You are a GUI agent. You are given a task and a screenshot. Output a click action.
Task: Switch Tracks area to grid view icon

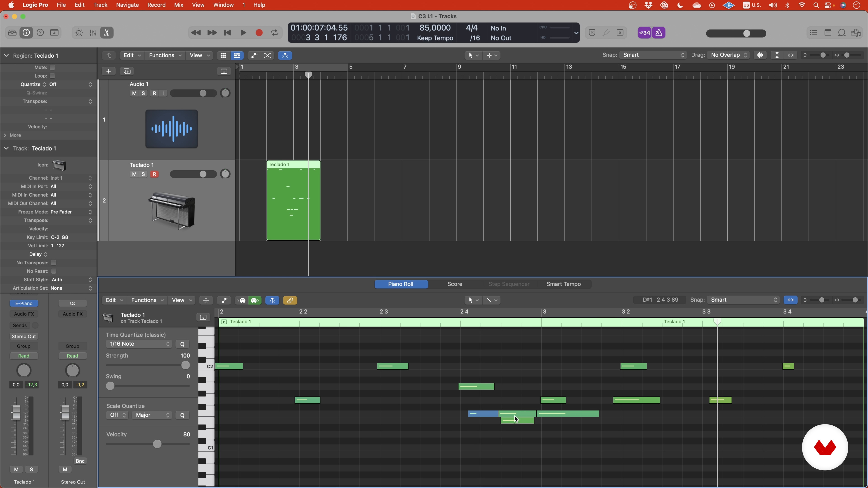(x=223, y=55)
